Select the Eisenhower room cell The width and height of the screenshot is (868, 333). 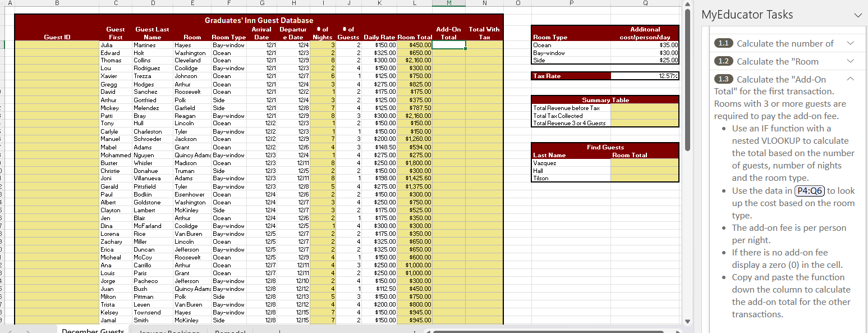coord(192,194)
